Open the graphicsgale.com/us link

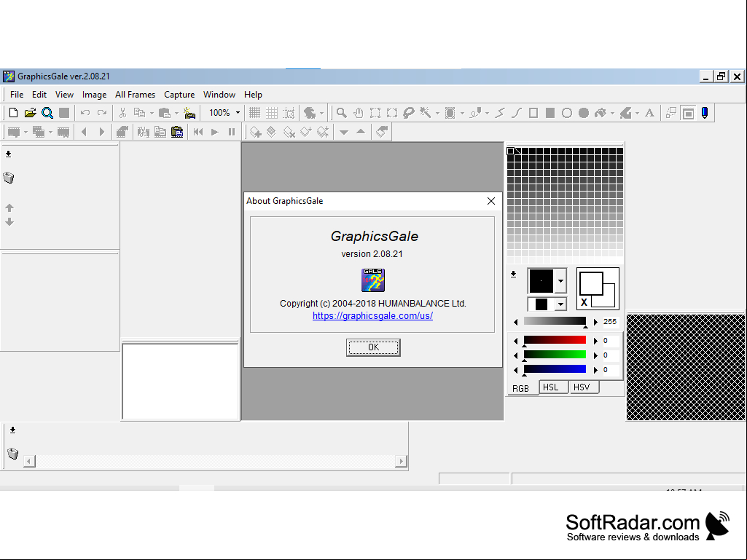point(372,316)
